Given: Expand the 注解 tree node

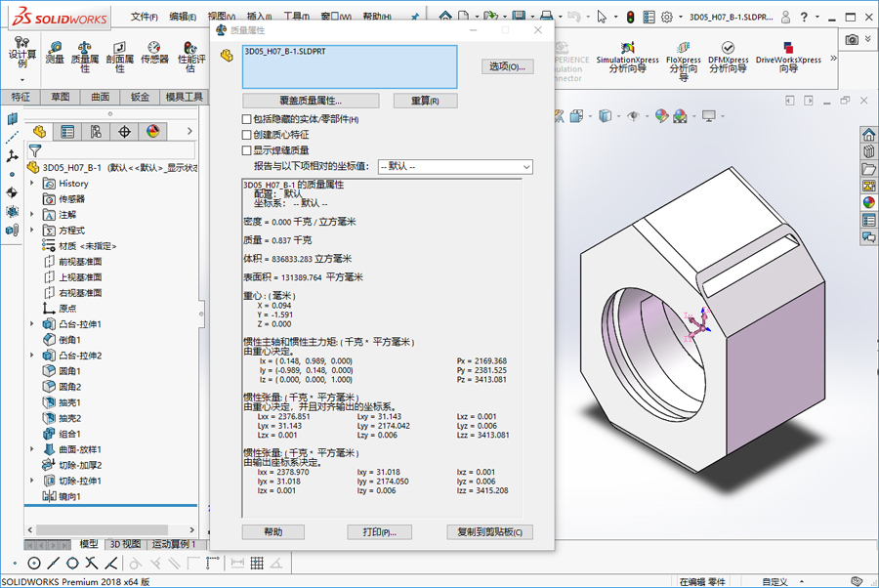Looking at the screenshot, I should 32,215.
